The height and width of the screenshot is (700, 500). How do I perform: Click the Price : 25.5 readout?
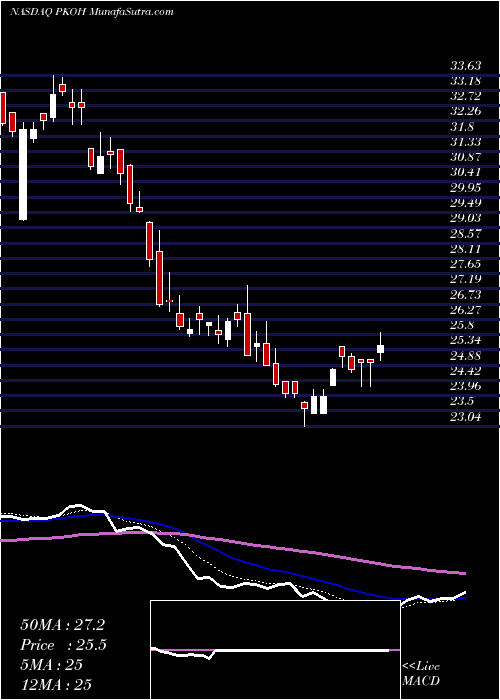(x=64, y=645)
